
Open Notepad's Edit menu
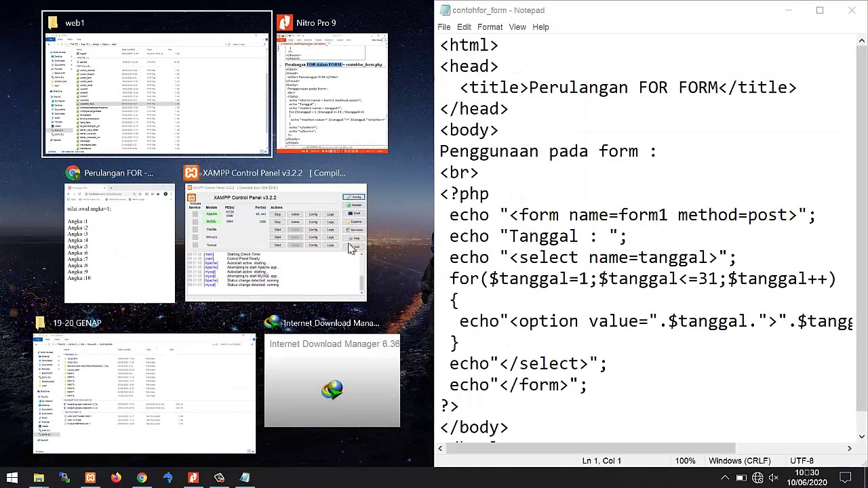pos(464,27)
